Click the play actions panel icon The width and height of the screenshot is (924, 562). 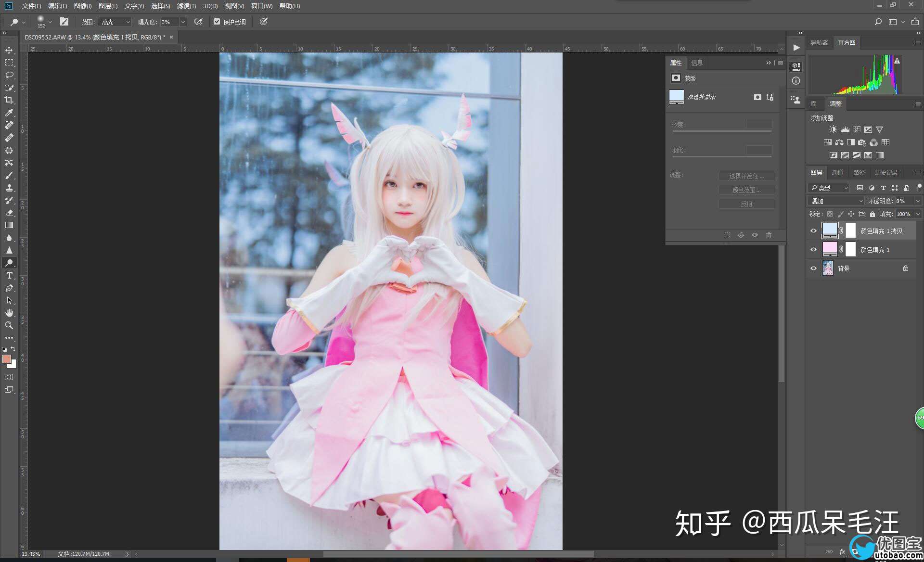tap(796, 48)
